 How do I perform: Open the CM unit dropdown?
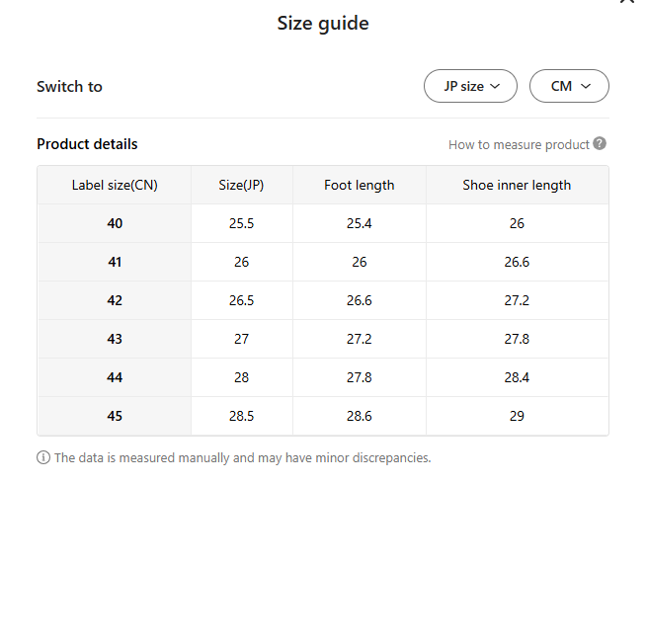569,87
